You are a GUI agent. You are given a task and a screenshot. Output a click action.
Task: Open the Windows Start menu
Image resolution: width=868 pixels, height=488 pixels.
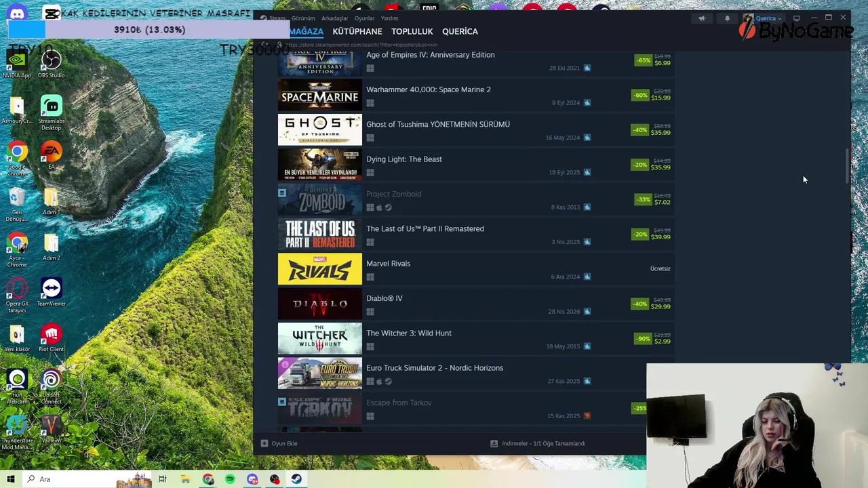[10, 479]
